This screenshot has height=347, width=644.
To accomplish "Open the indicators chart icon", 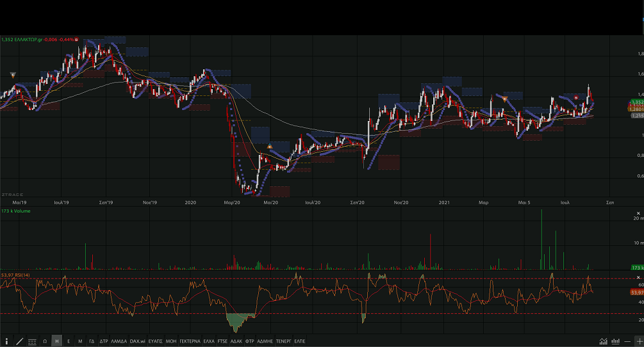I will [604, 341].
